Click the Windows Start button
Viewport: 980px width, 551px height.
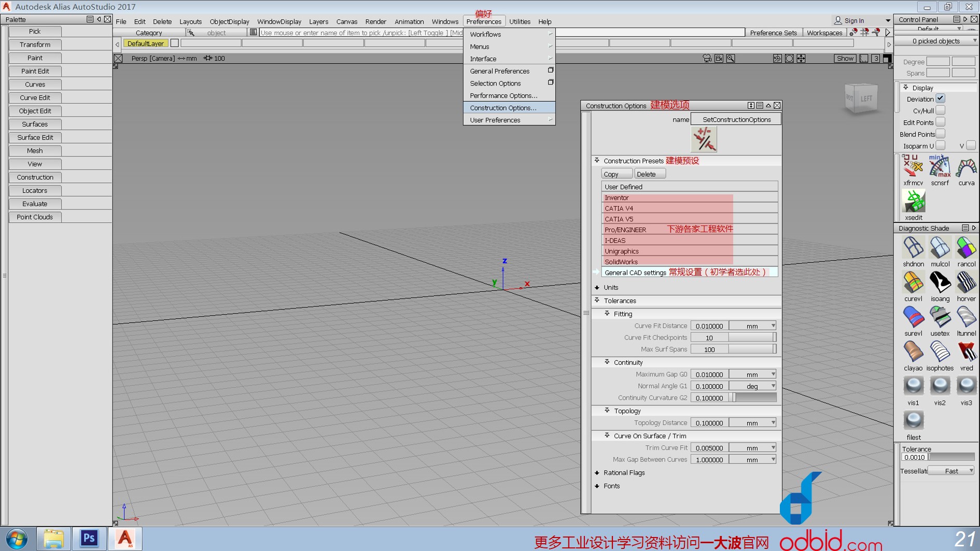(16, 539)
